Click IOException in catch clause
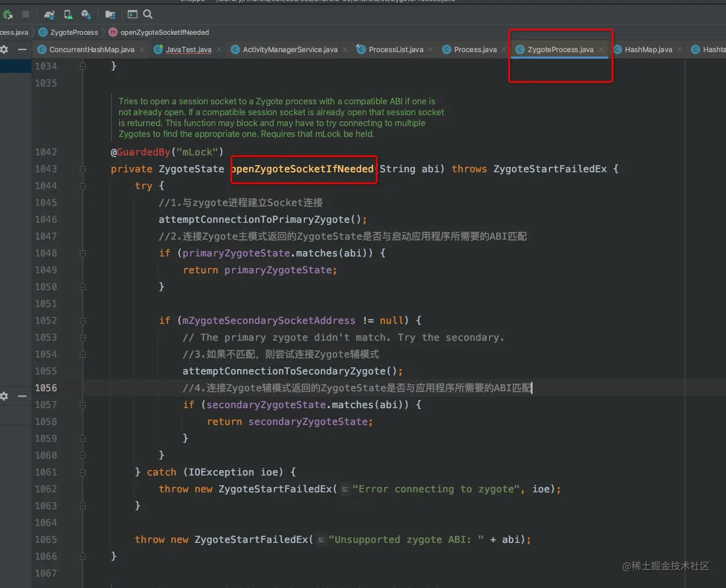Screen dimensions: 726x588 [221, 472]
